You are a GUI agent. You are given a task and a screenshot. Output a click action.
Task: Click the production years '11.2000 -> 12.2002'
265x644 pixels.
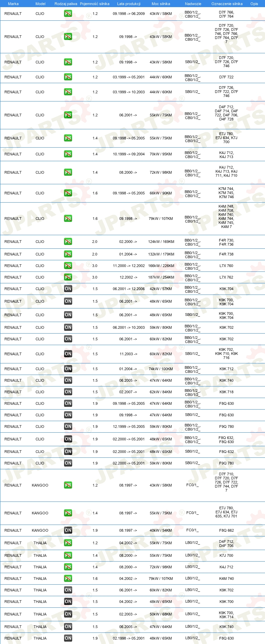pyautogui.click(x=129, y=266)
